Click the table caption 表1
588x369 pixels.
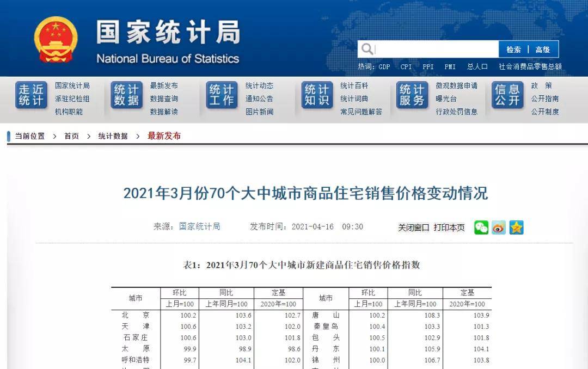(302, 265)
